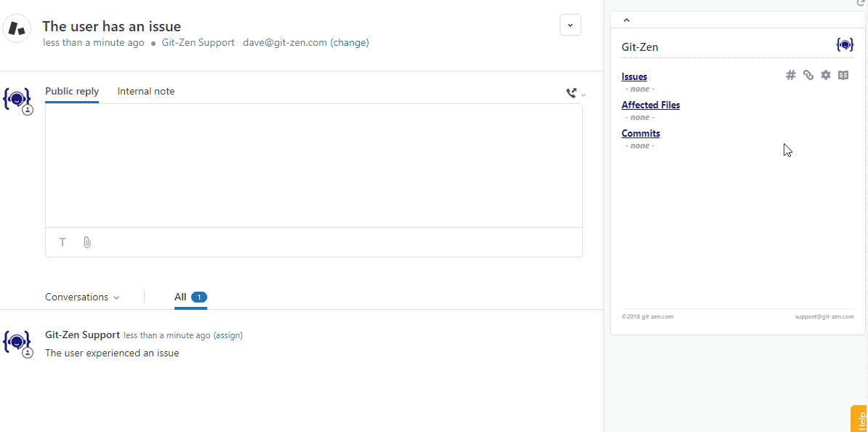Open the book documentation icon in the Git-Zen panel
This screenshot has height=432, width=868.
click(843, 76)
